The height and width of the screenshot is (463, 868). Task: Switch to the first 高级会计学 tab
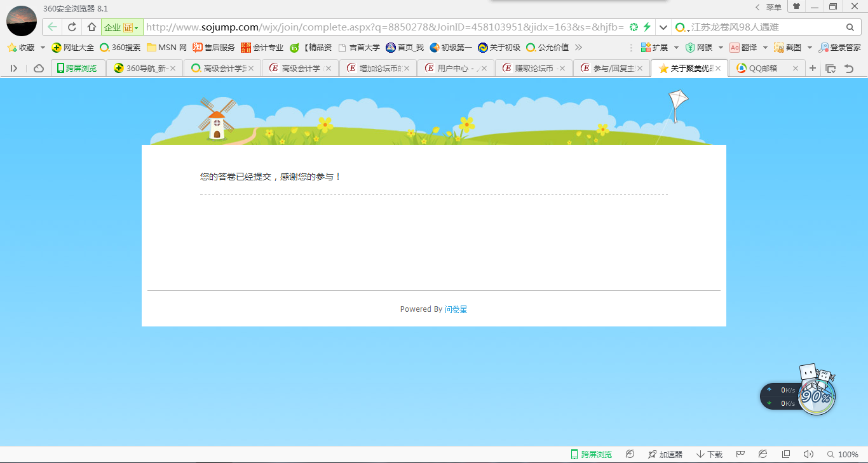(222, 69)
